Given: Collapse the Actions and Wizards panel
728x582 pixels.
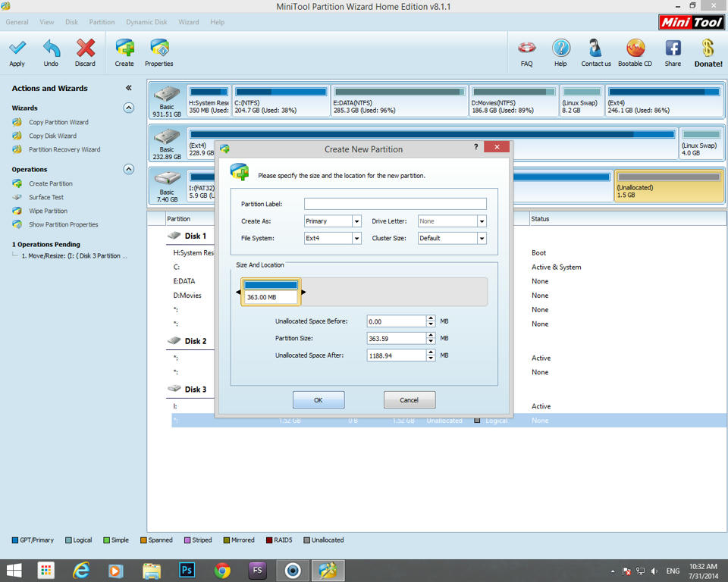Looking at the screenshot, I should (x=128, y=88).
